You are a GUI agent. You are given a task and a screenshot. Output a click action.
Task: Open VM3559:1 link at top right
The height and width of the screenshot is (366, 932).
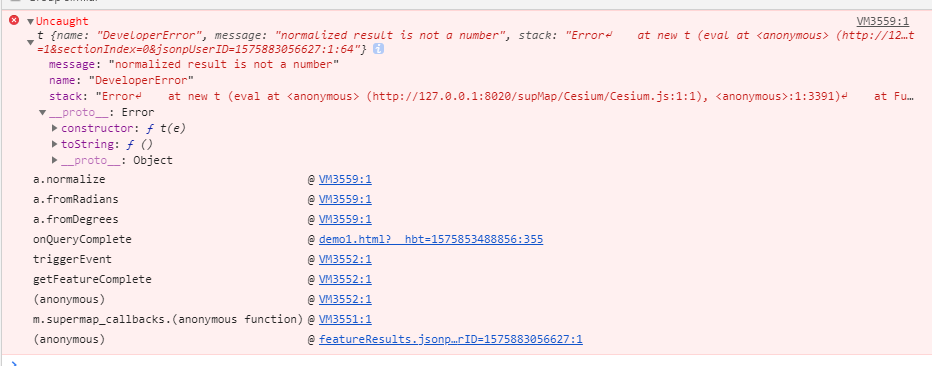(883, 21)
